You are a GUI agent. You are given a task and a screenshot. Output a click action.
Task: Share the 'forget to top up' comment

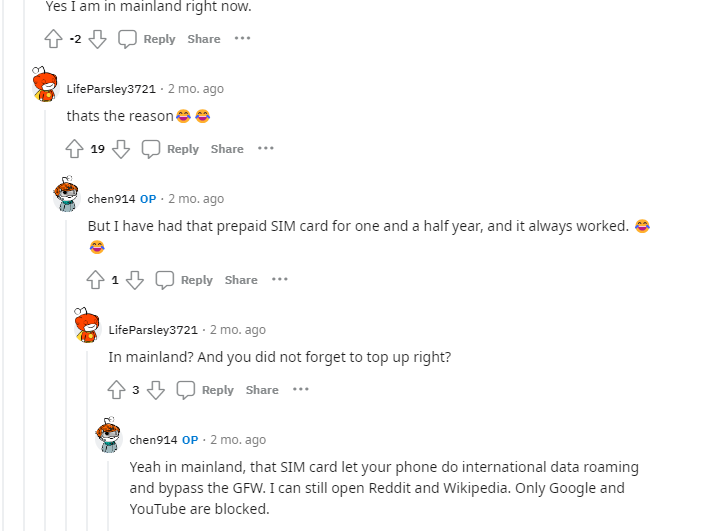(x=262, y=390)
